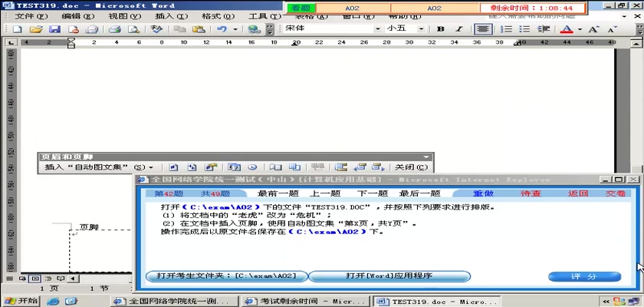This screenshot has height=307, width=644.
Task: Click the E-mail envelope toolbar icon
Action: [91, 29]
